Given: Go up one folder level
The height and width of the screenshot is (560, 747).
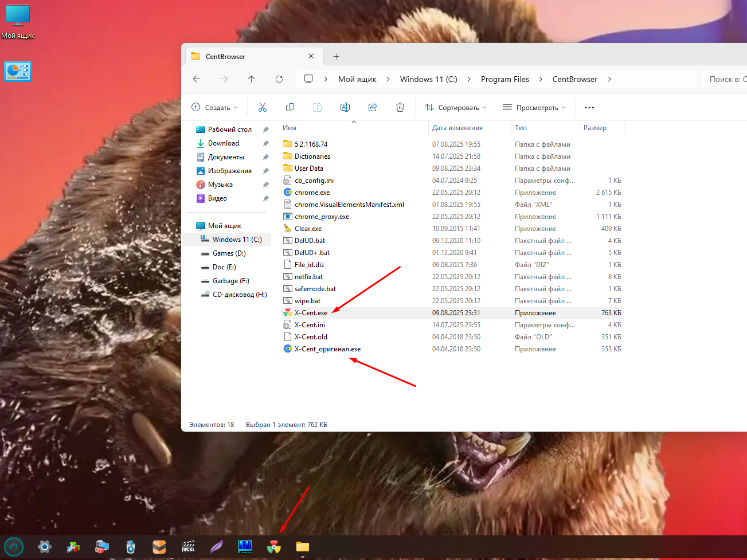Looking at the screenshot, I should click(x=252, y=79).
